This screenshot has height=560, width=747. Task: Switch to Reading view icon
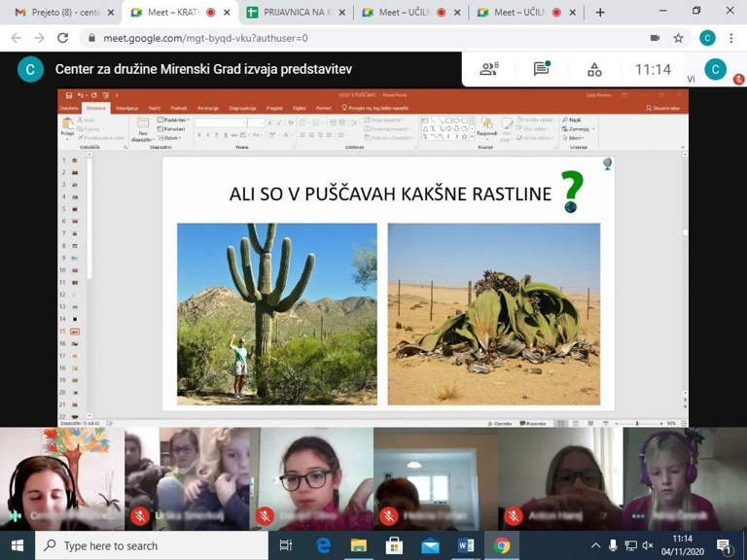tap(590, 423)
